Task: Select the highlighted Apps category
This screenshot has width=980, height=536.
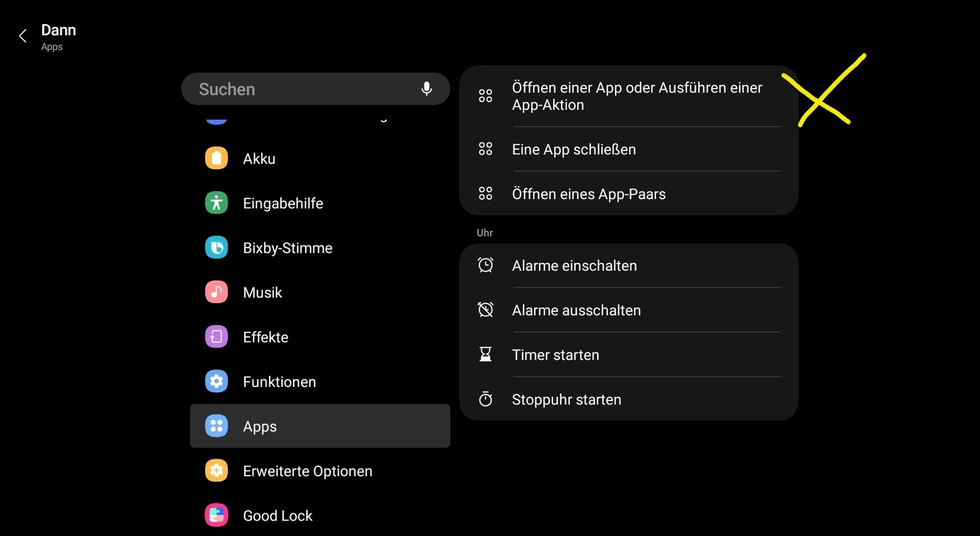Action: tap(320, 426)
